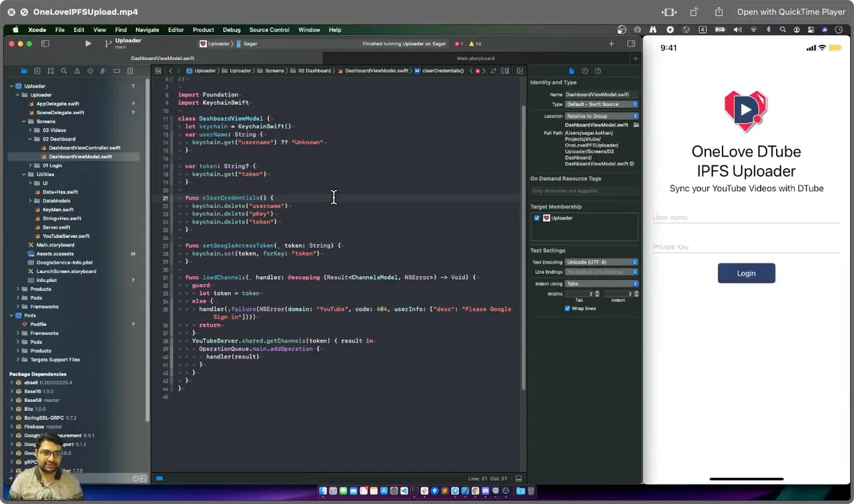The width and height of the screenshot is (854, 504).
Task: Add editor on right split icon
Action: (520, 71)
